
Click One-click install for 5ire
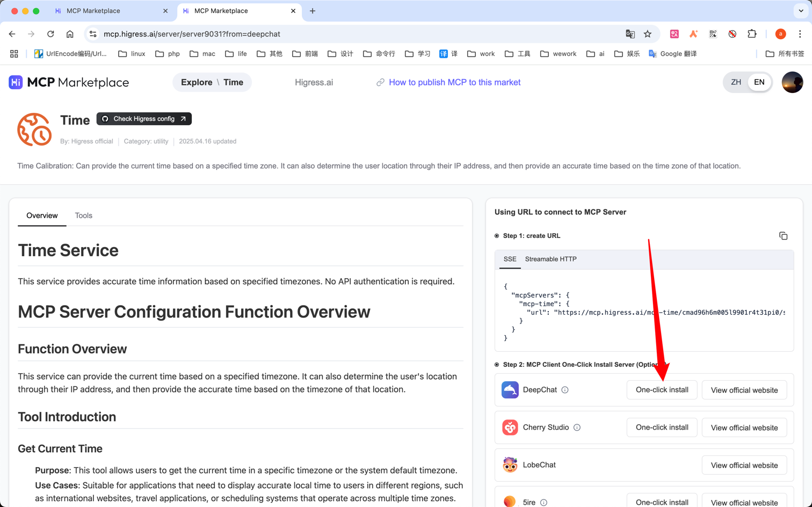(x=662, y=501)
